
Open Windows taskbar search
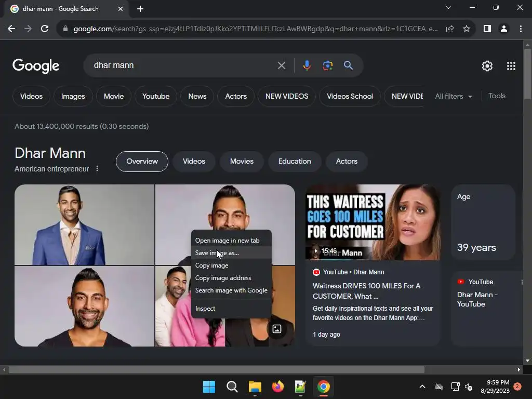pos(232,387)
